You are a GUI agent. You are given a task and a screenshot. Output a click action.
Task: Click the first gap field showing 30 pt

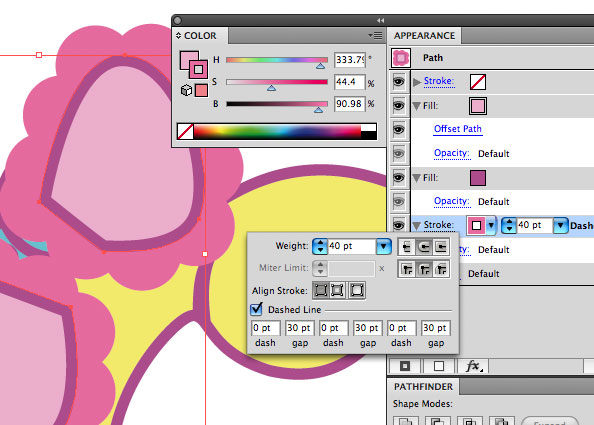(300, 328)
